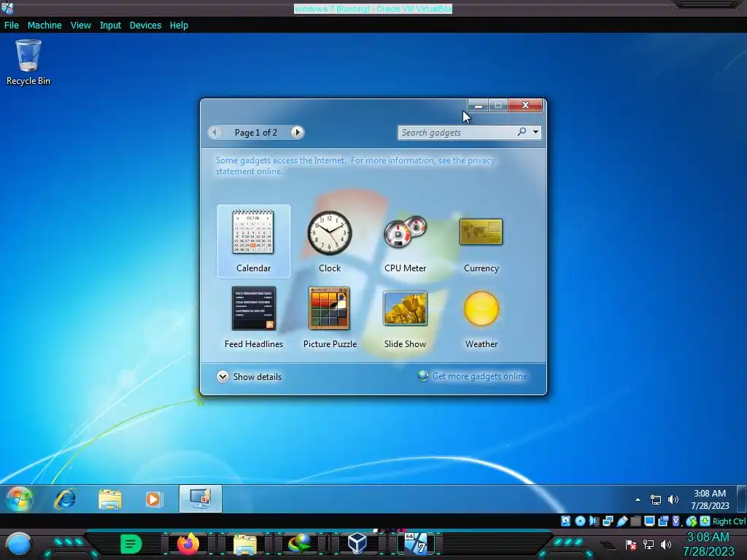Open File Explorer on host taskbar
This screenshot has height=560, width=747.
245,544
